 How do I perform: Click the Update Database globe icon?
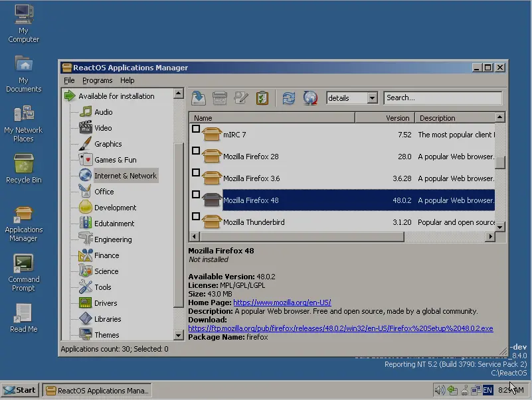point(310,98)
